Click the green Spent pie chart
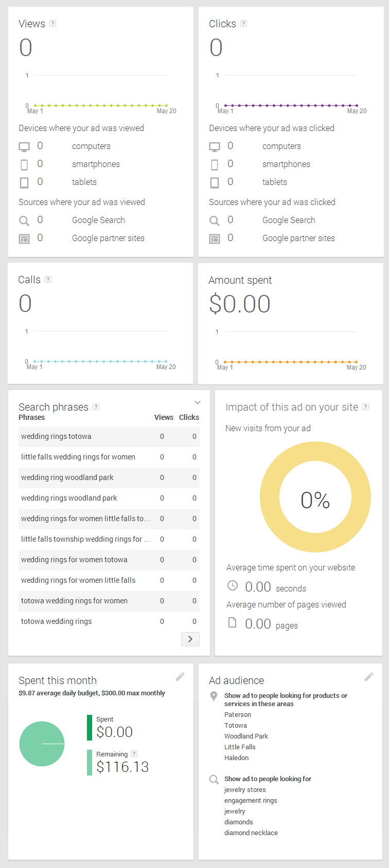 (42, 744)
